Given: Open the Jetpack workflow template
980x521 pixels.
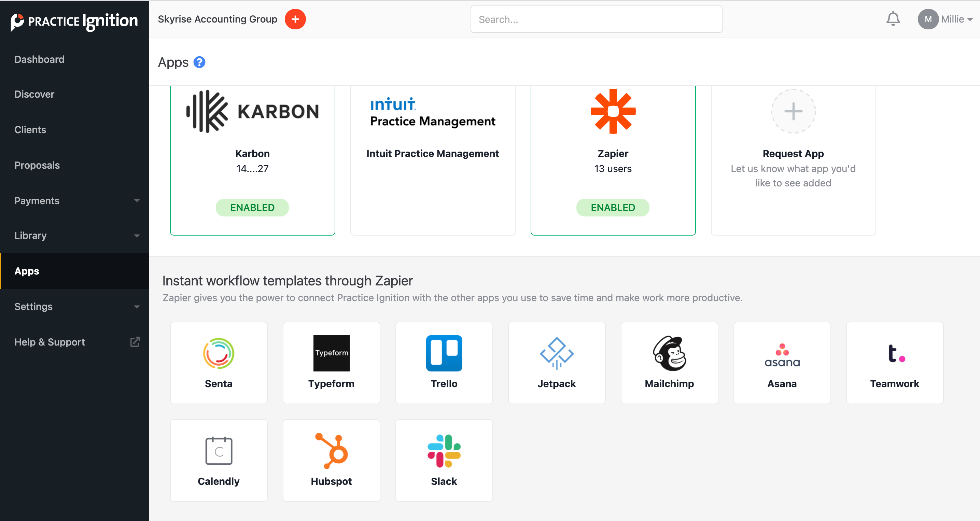Looking at the screenshot, I should 557,363.
